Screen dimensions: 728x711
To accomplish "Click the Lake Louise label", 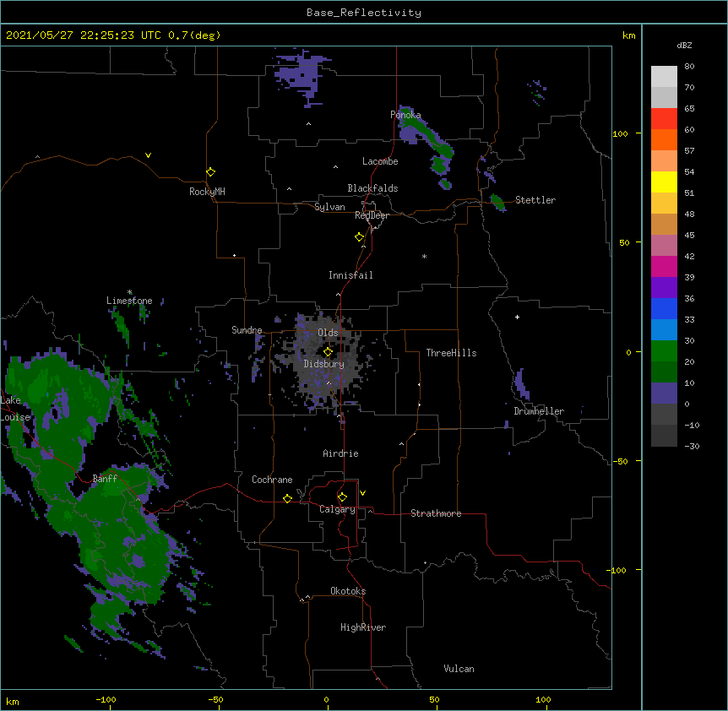I will point(14,409).
